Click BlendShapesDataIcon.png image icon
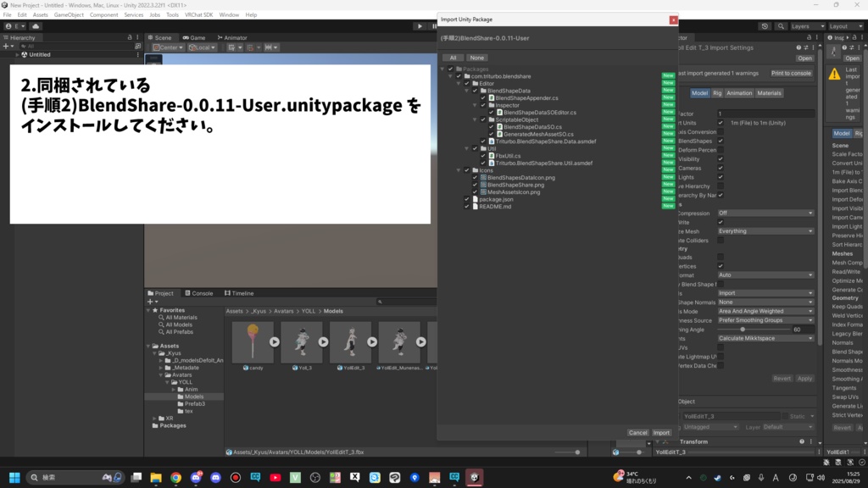868x488 pixels. pyautogui.click(x=483, y=178)
